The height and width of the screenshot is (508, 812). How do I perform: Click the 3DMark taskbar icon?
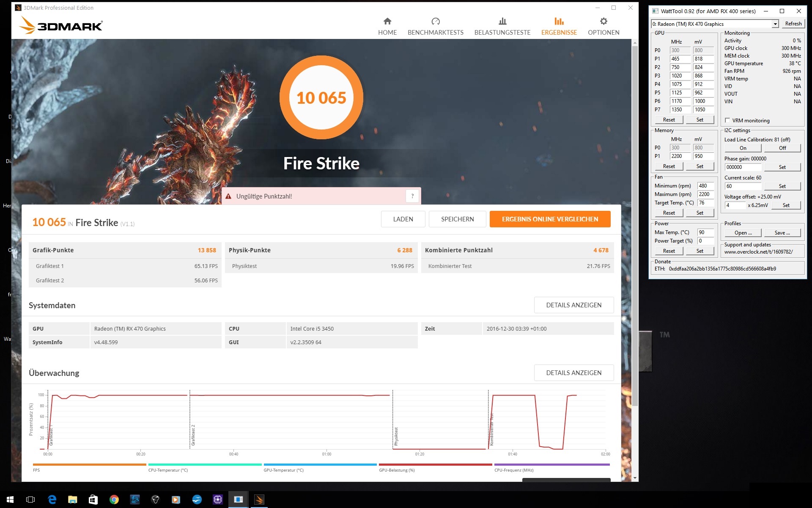pos(259,500)
